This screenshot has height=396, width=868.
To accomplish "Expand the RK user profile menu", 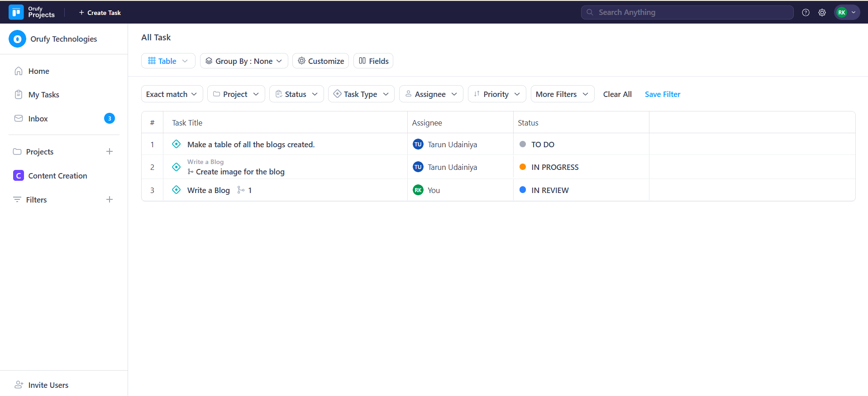I will click(847, 13).
